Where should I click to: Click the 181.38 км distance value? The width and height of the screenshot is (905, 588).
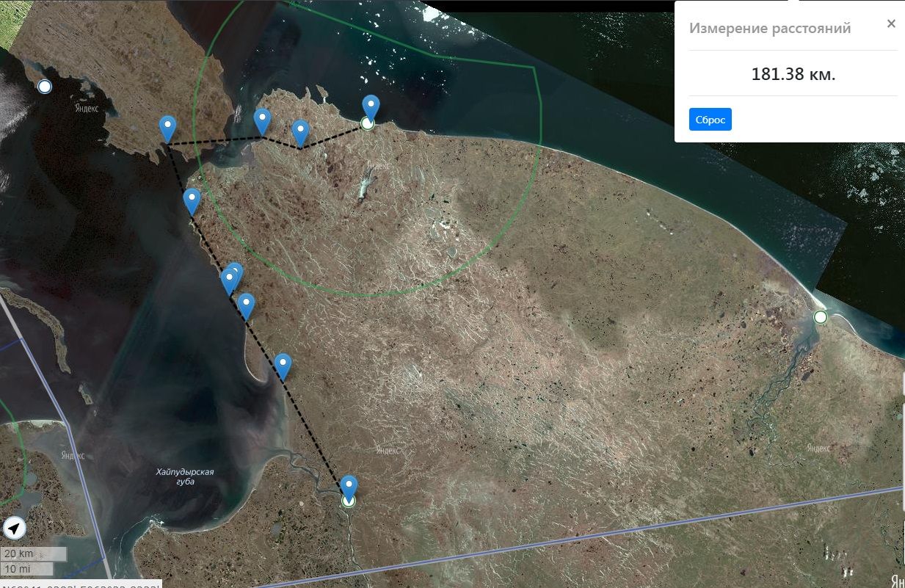point(793,74)
